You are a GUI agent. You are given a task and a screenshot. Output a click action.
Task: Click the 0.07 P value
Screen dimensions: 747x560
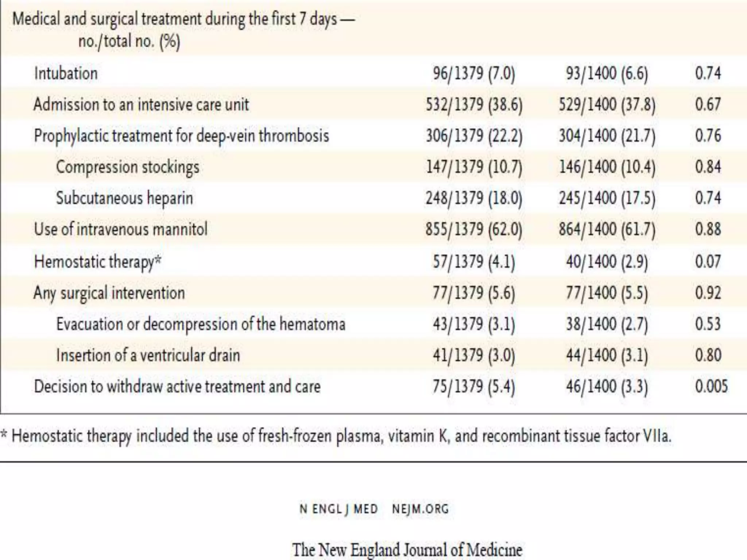[x=708, y=262]
